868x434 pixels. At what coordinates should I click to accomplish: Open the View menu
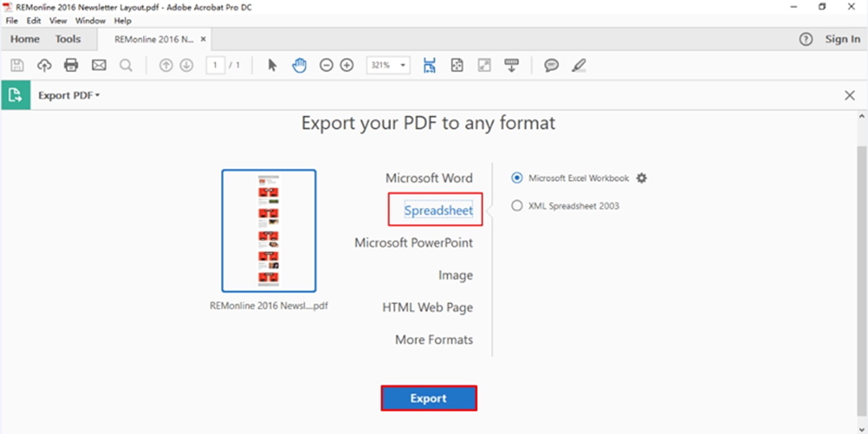[x=58, y=21]
